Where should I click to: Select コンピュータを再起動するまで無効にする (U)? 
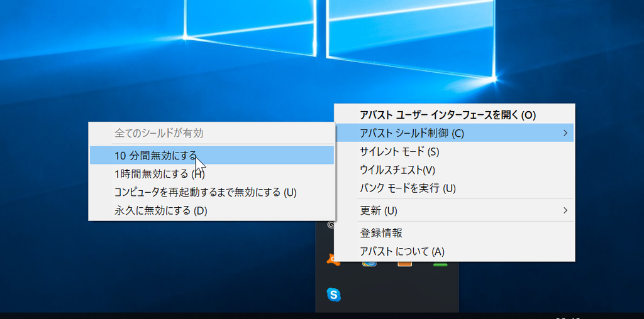click(212, 192)
